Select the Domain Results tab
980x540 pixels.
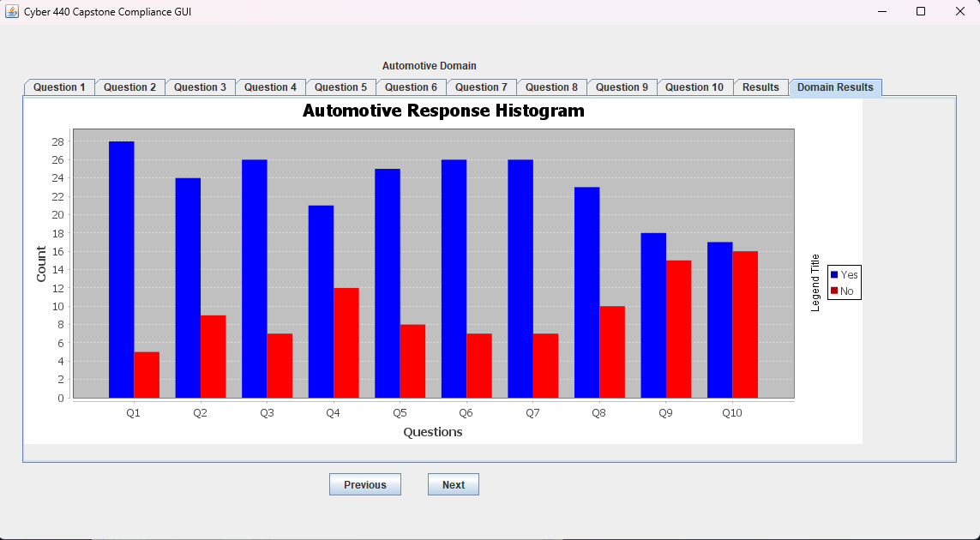click(x=835, y=87)
